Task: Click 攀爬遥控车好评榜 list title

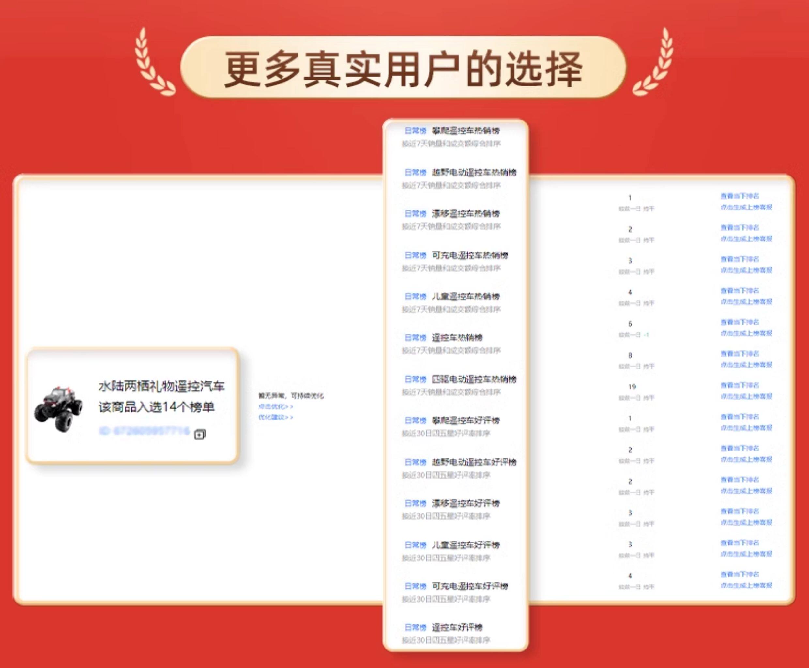Action: (x=466, y=420)
